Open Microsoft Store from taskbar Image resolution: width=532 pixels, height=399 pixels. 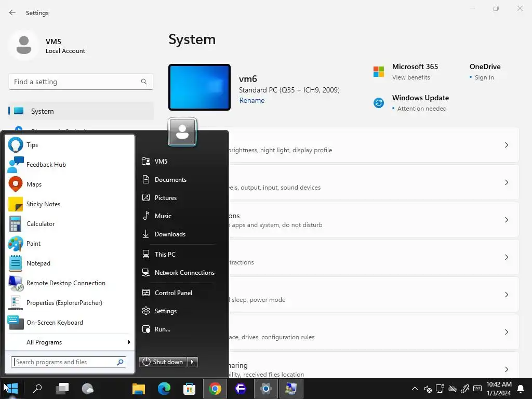click(189, 389)
